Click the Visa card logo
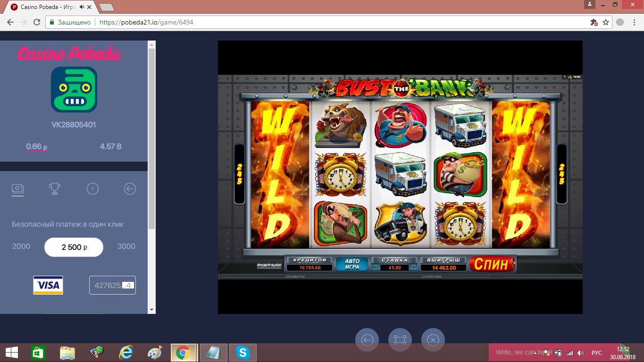This screenshot has height=362, width=644. (x=48, y=285)
